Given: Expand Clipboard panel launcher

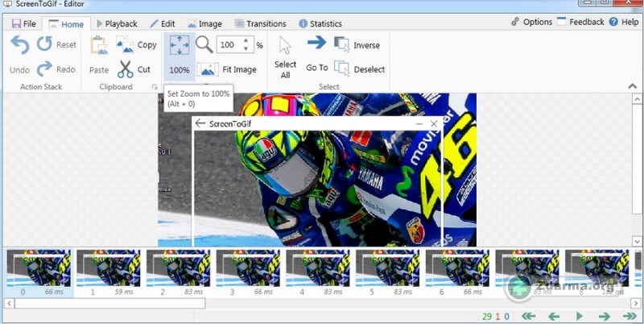Looking at the screenshot, I should pos(155,87).
